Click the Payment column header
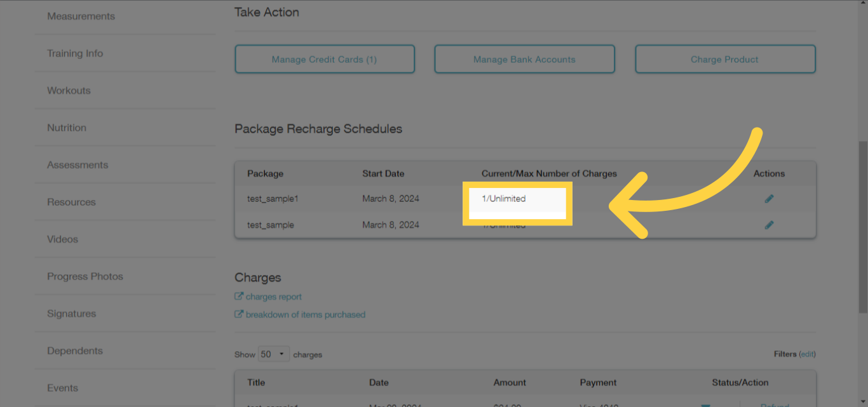868x407 pixels. coord(598,382)
